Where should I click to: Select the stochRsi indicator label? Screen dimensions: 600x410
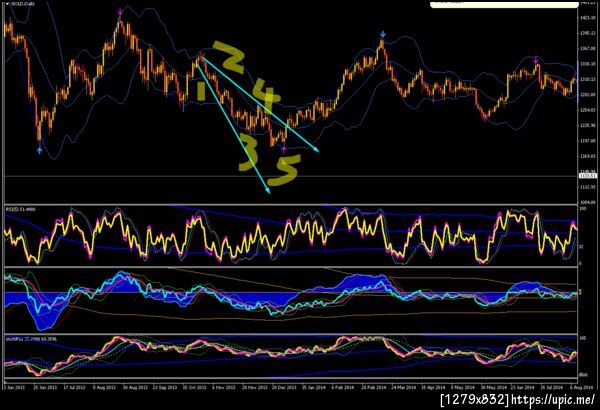coord(31,339)
